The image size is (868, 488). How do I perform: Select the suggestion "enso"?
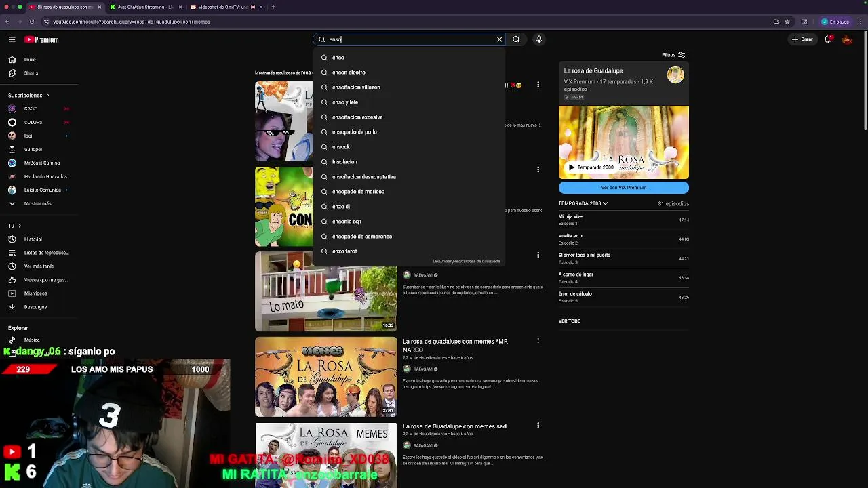(409, 58)
